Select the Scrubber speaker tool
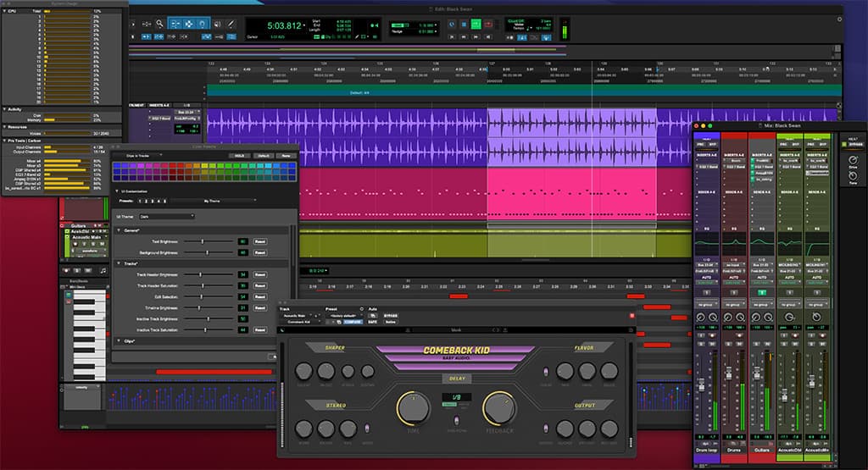 click(217, 24)
